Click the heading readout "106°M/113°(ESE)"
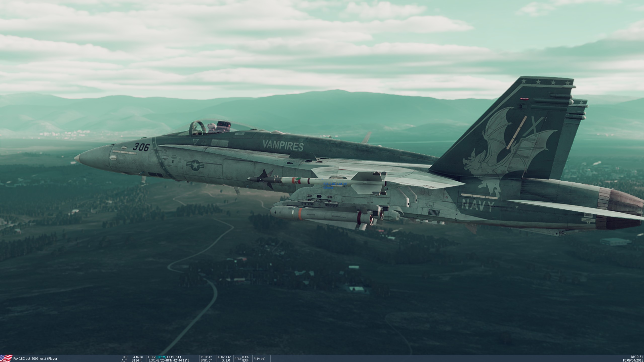Viewport: 644px width, 362px height. pyautogui.click(x=168, y=357)
